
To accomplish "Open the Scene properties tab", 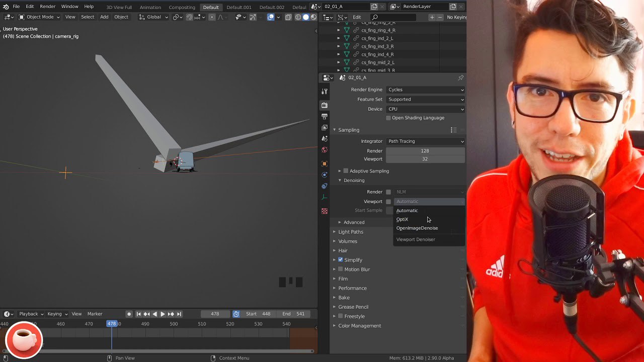I will pyautogui.click(x=325, y=139).
